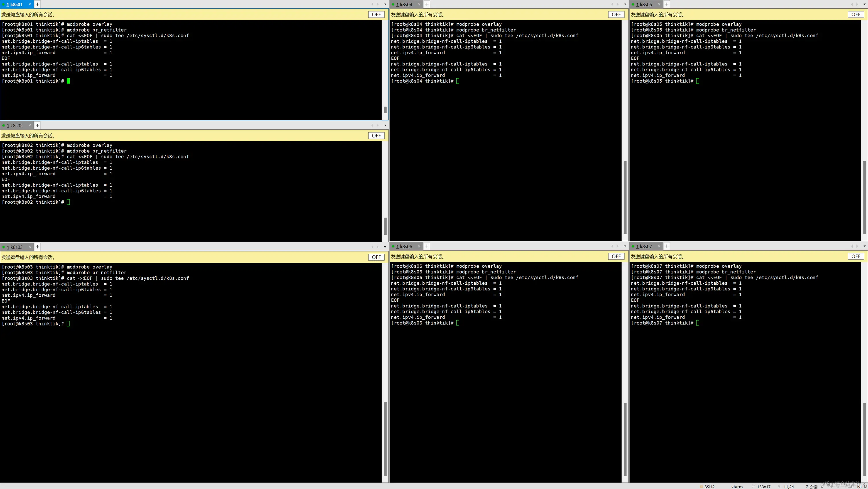The width and height of the screenshot is (868, 489).
Task: Click OFF button in k8s06 pane
Action: pos(616,256)
